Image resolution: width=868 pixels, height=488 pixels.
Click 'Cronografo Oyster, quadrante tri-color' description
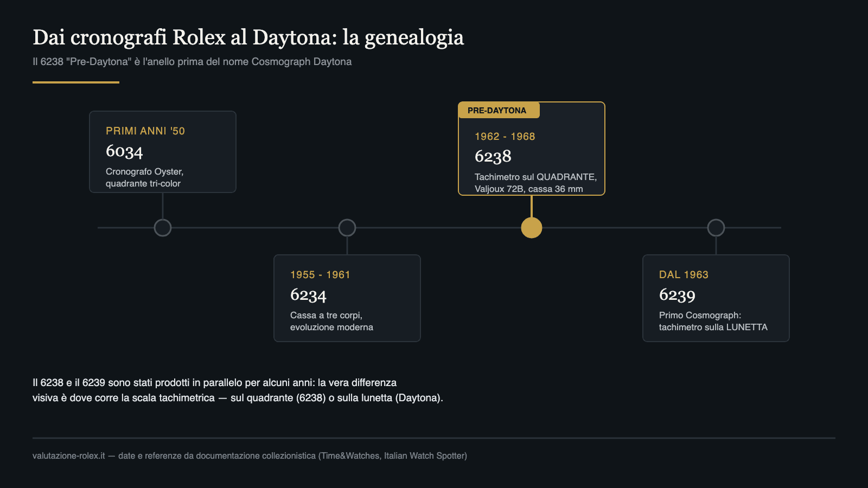[145, 177]
